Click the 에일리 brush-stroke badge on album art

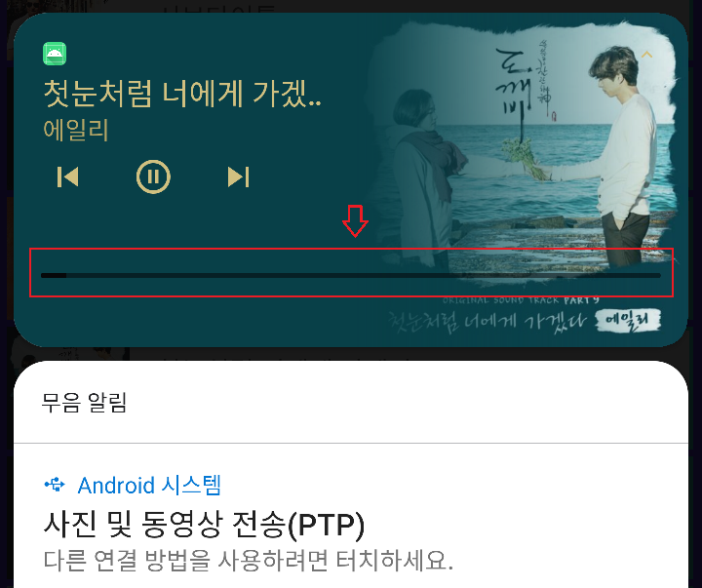628,320
